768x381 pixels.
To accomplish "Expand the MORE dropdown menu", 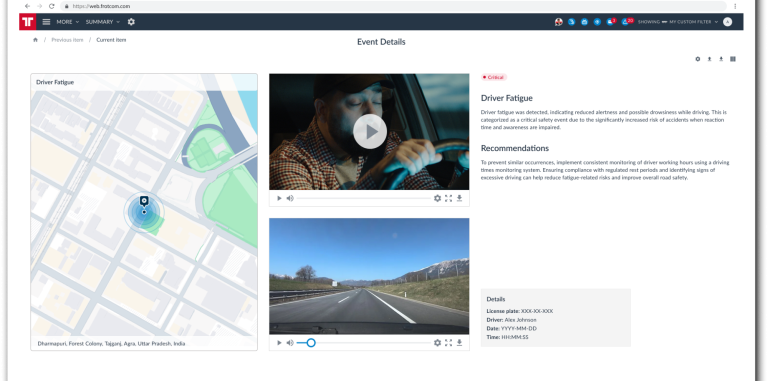I will 68,22.
